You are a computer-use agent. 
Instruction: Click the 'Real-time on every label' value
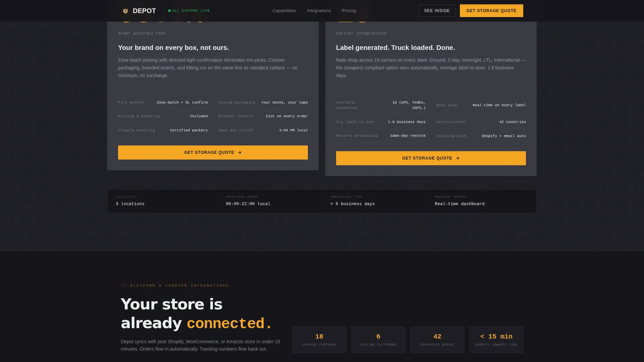coord(499,105)
